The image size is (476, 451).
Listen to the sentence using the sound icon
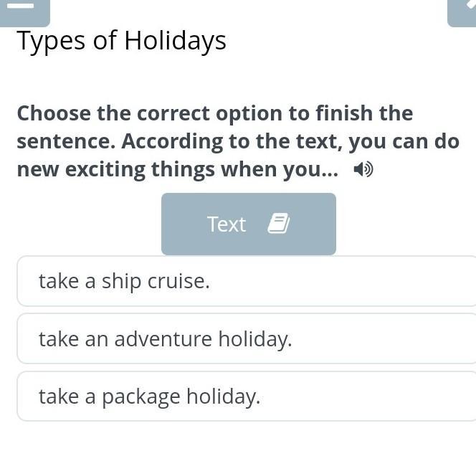coord(363,170)
